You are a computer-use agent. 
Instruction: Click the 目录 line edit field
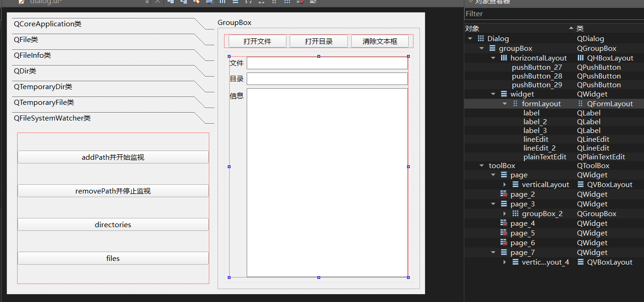point(327,79)
